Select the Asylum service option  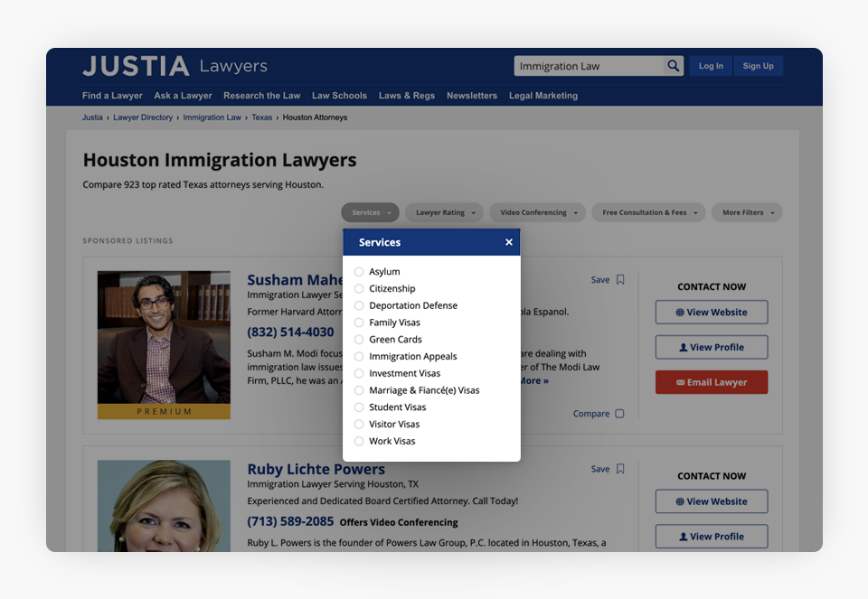pos(359,272)
